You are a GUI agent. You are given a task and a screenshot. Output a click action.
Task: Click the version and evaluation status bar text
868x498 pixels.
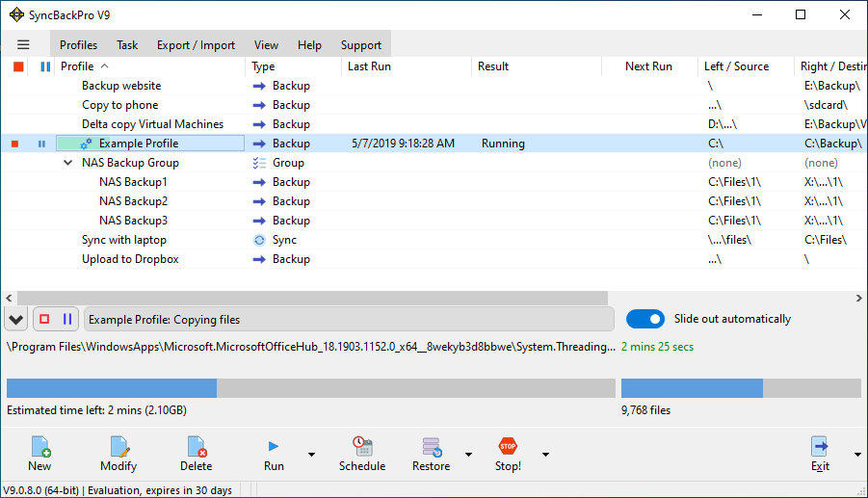click(x=118, y=490)
